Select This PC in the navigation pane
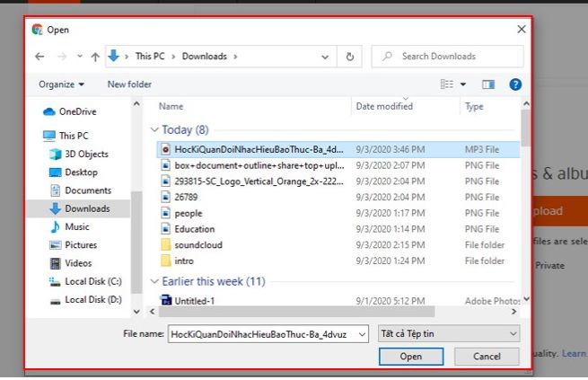Image resolution: width=588 pixels, height=380 pixels. tap(66, 136)
